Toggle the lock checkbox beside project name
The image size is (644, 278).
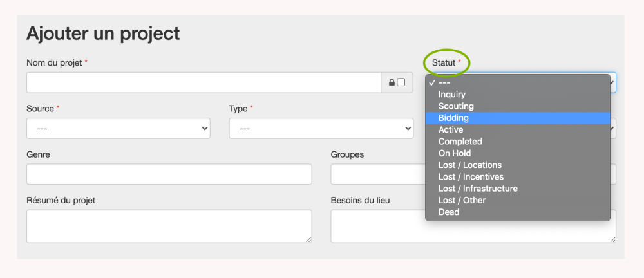coord(401,82)
